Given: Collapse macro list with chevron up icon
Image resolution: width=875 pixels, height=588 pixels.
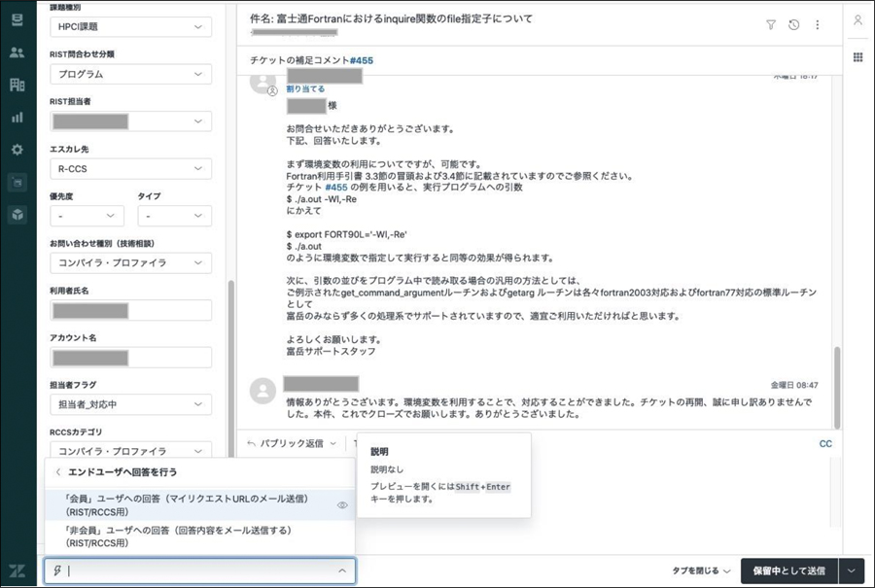Looking at the screenshot, I should coord(342,571).
